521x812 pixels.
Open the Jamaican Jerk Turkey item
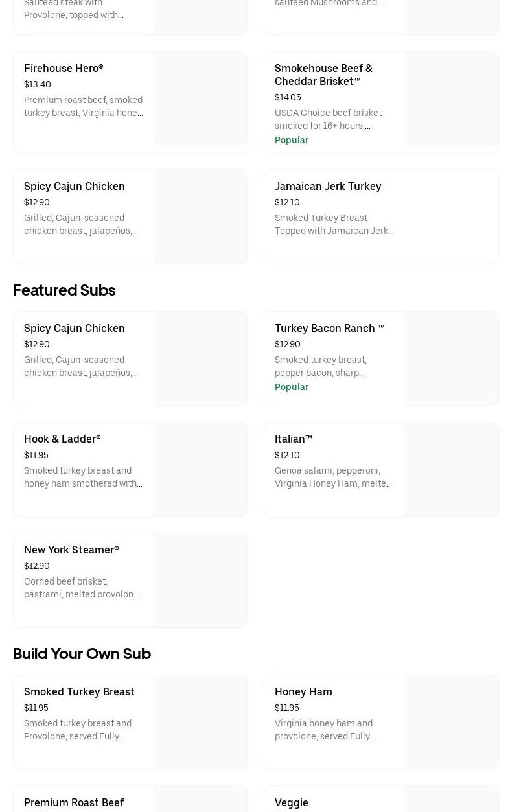[328, 186]
